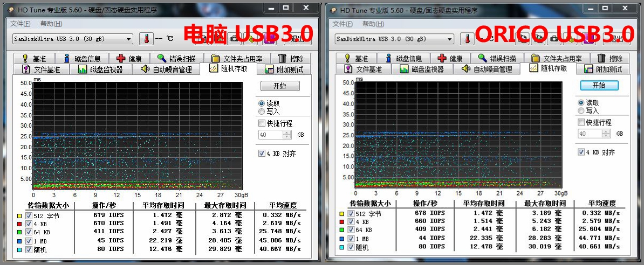
Task: Switch to 文件基准 tab in ORICO window
Action: pyautogui.click(x=362, y=69)
